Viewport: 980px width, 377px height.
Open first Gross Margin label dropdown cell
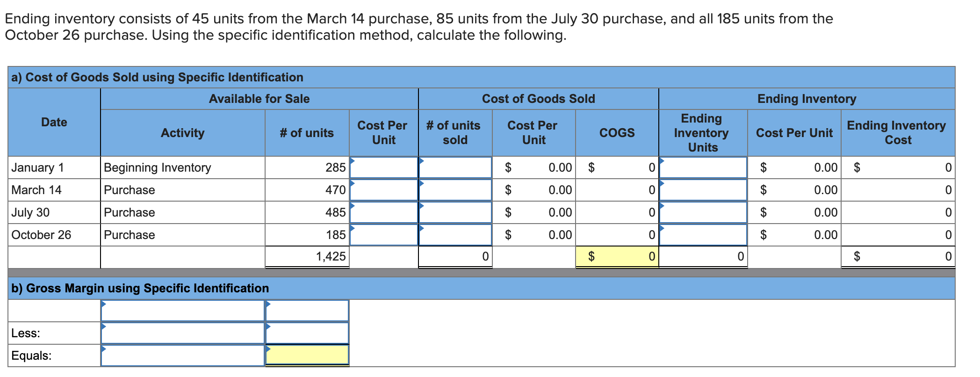point(183,311)
